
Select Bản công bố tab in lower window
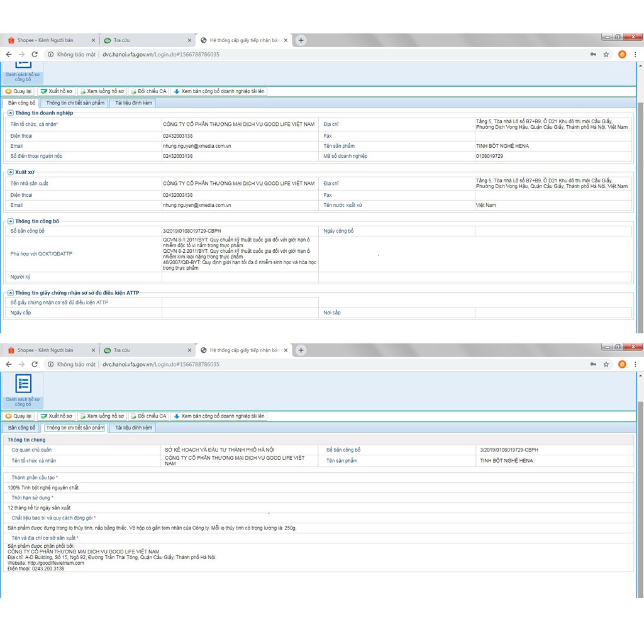(22, 428)
